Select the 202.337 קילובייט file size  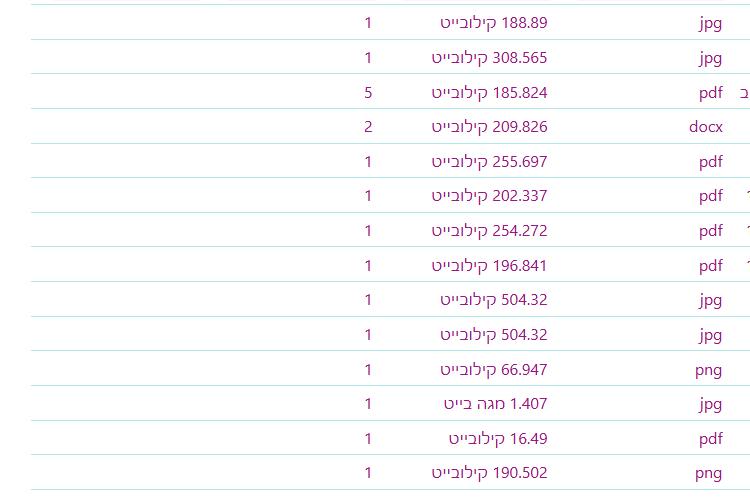pos(489,196)
